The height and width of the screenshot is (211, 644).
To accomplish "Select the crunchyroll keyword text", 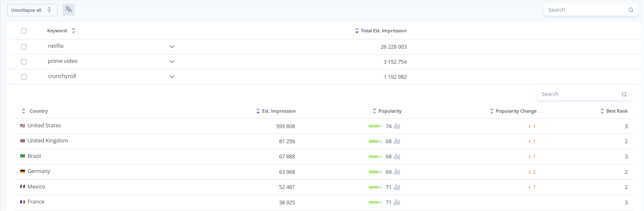I will (x=62, y=76).
